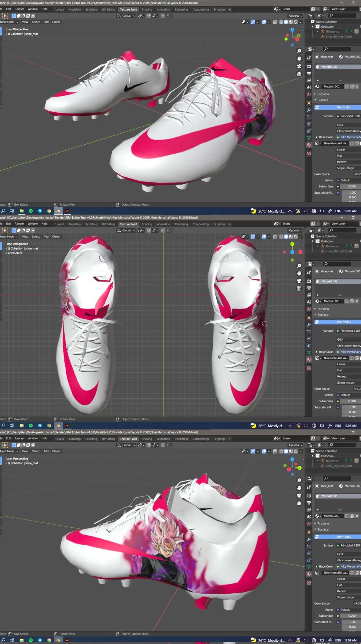Viewport: 361px width, 644px height.
Task: Click Chrome taskbar icon beside 12:01 AM clock
Action: 49,640
